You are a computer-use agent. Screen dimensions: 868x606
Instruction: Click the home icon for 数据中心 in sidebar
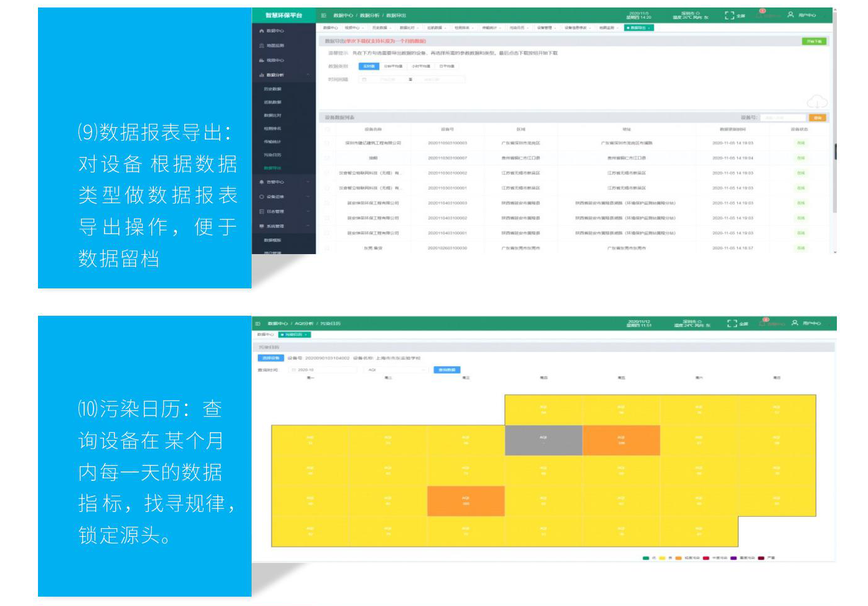(262, 31)
